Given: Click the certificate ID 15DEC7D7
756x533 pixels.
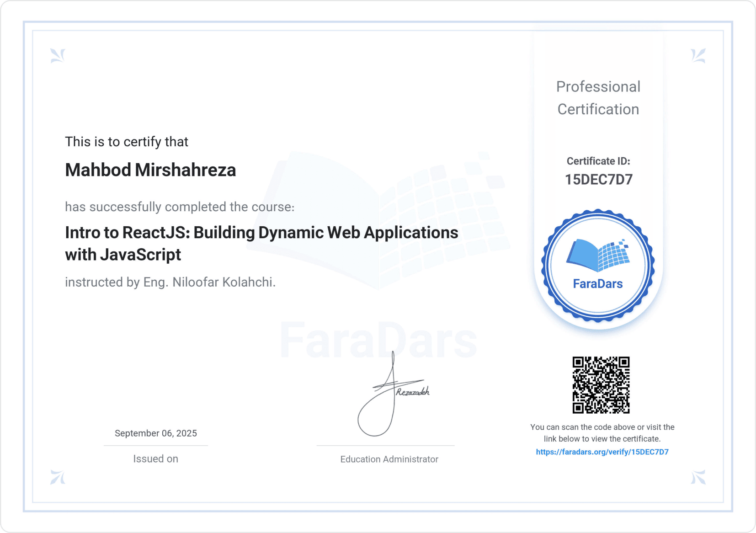Looking at the screenshot, I should pyautogui.click(x=598, y=180).
